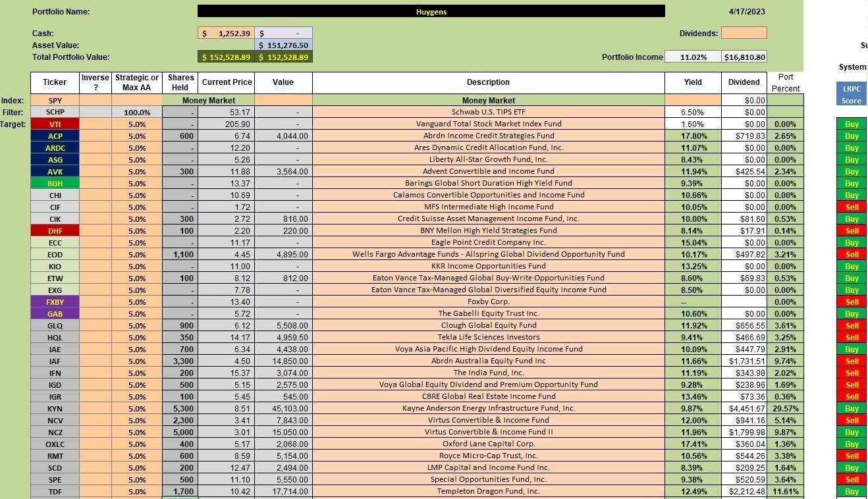The width and height of the screenshot is (868, 499).
Task: Select the ARDC ticker cell
Action: tap(55, 148)
